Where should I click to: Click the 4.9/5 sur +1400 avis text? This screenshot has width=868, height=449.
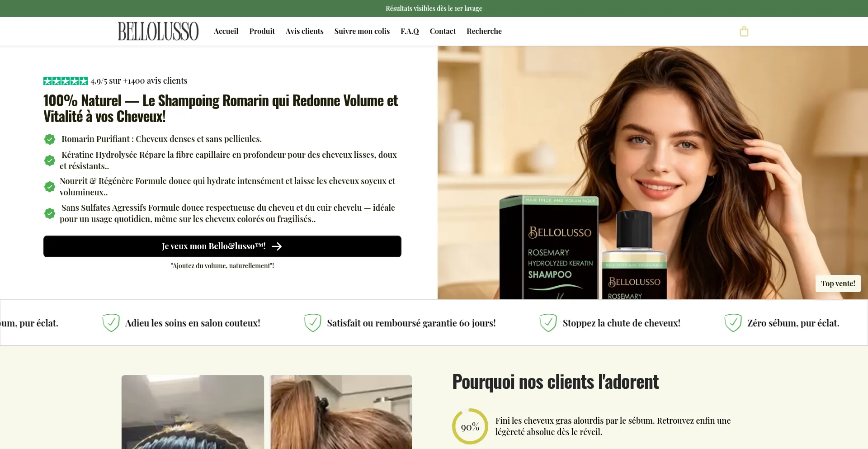139,81
